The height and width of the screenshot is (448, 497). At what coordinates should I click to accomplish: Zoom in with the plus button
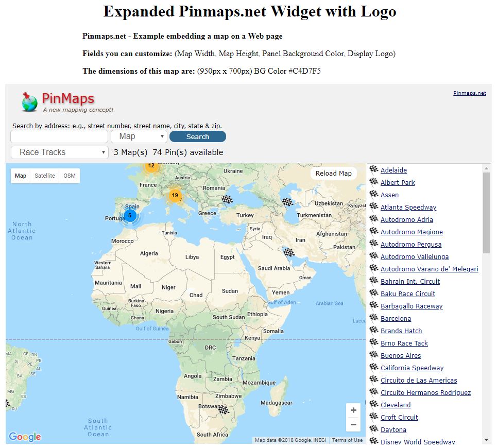353,410
